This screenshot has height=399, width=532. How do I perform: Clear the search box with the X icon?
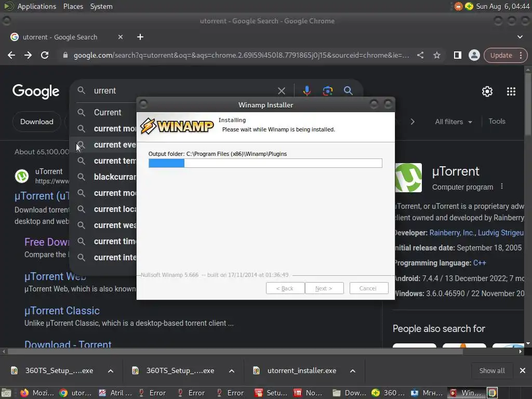[281, 91]
